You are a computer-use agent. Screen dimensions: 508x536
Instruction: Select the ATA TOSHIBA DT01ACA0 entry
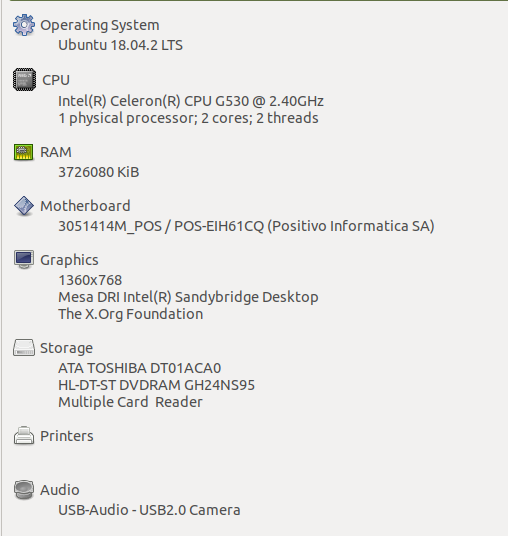tap(140, 368)
